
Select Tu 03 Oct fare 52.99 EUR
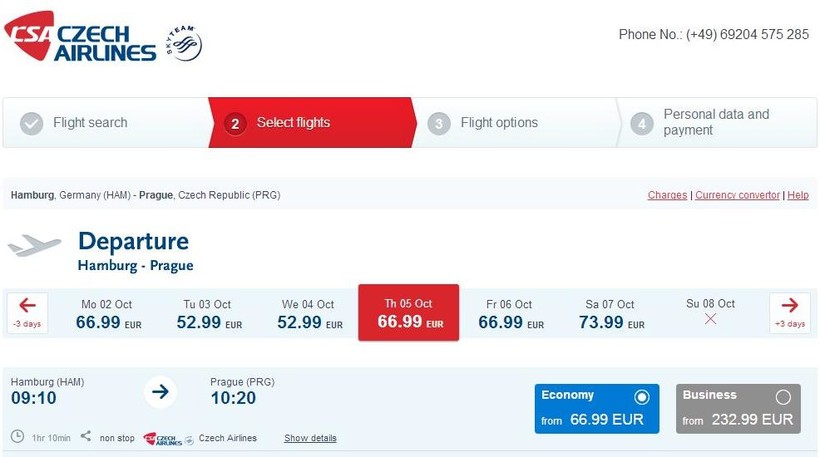[x=207, y=314]
